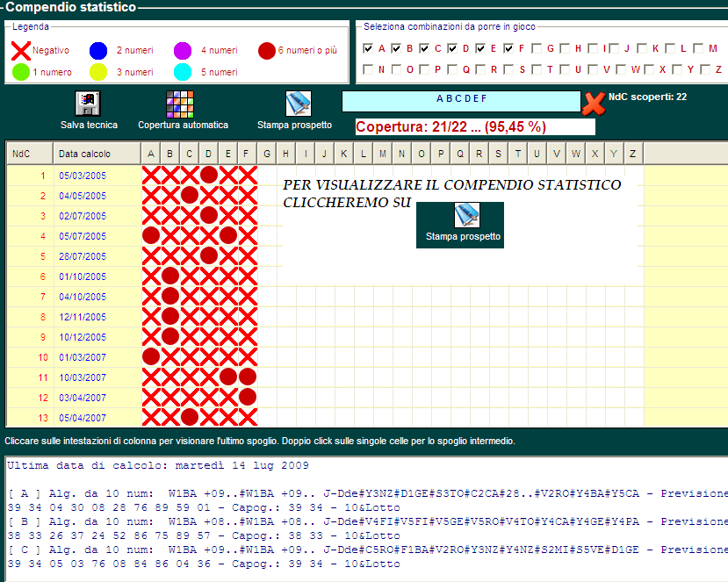Click the yellow 3 numeri legend circle
This screenshot has height=582, width=728.
[98, 72]
